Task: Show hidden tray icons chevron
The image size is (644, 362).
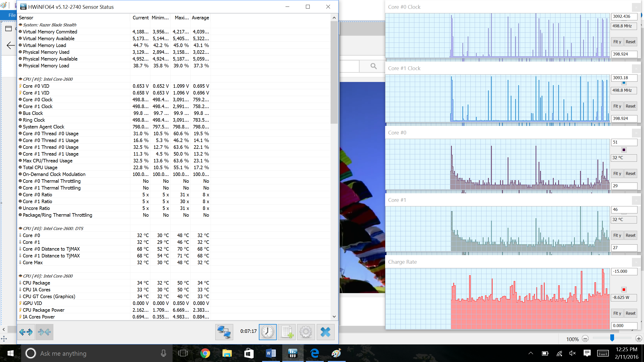Action: (531, 353)
